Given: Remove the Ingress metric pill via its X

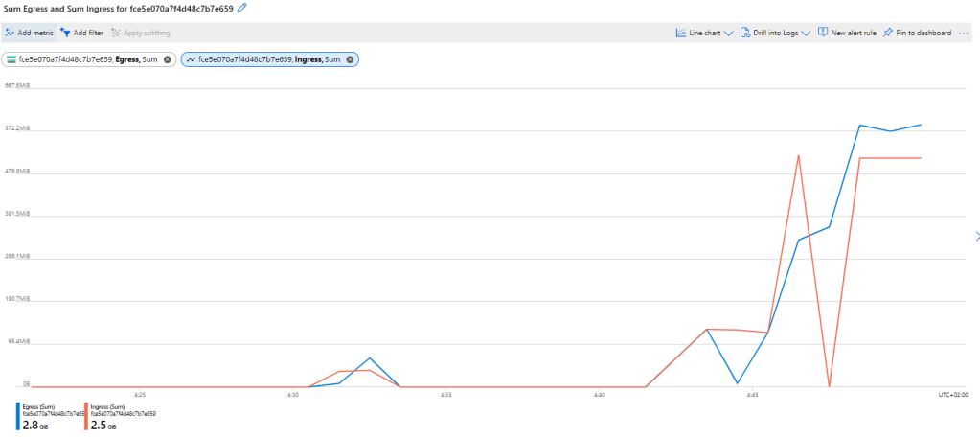Looking at the screenshot, I should [x=350, y=59].
